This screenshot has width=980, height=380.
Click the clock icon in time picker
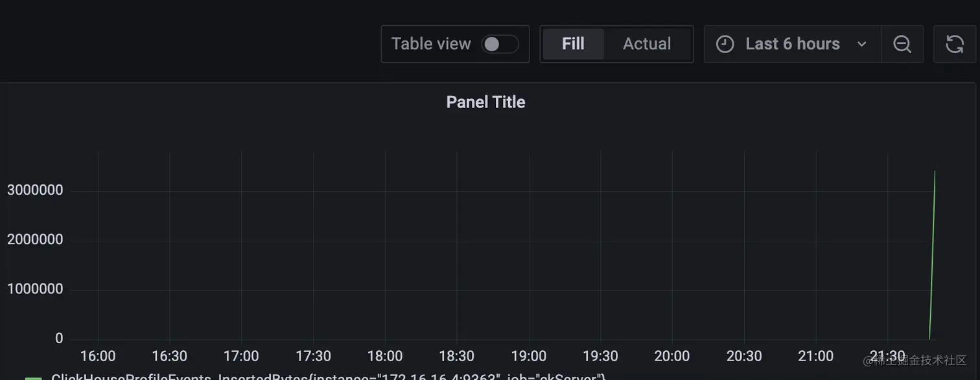pyautogui.click(x=725, y=44)
